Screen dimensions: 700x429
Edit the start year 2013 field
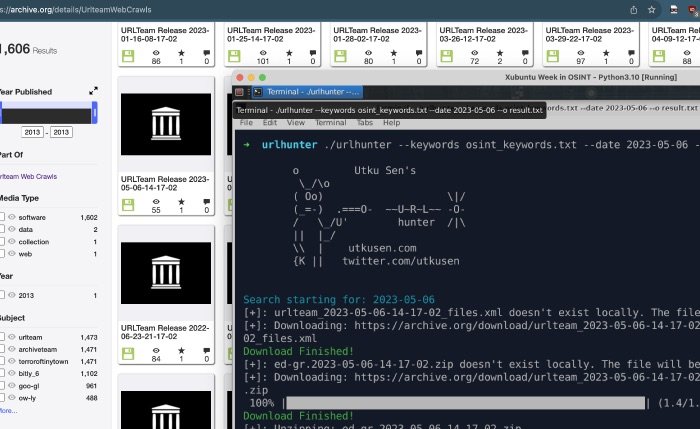(x=32, y=132)
